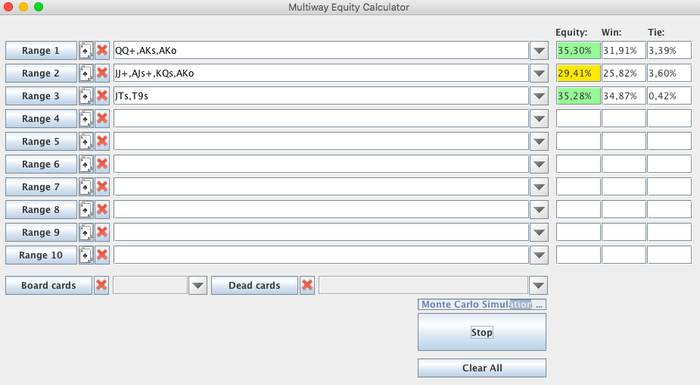Click Range 1 field containing QQ+,AKs,AKo
Viewport: 700px width, 385px height.
point(321,50)
